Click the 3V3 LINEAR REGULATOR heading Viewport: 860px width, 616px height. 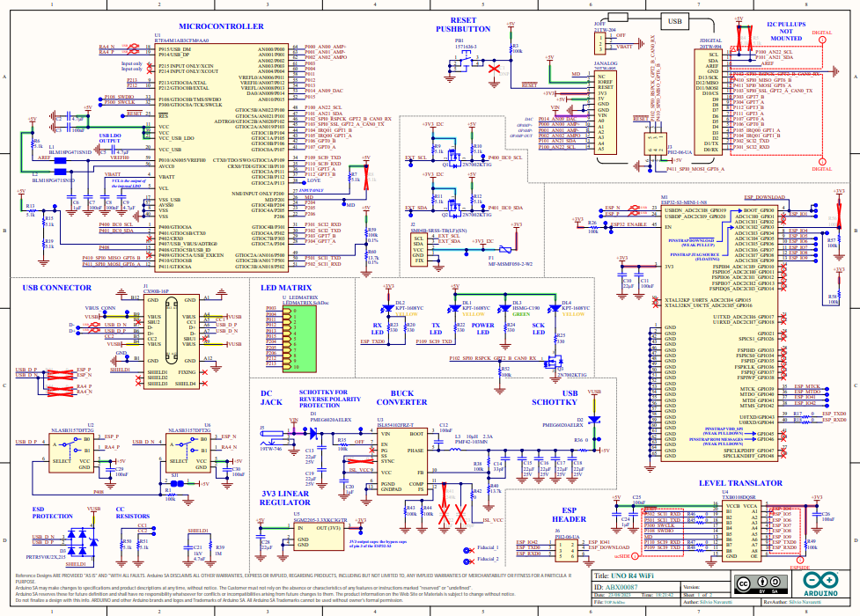point(284,498)
